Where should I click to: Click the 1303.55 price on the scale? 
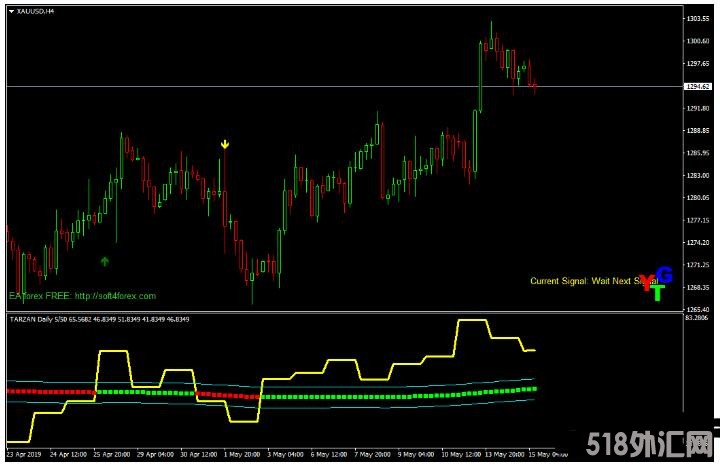pos(698,19)
